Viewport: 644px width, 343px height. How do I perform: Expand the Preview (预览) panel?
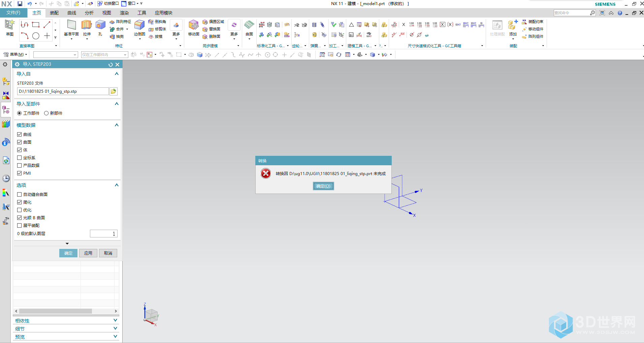click(x=115, y=337)
